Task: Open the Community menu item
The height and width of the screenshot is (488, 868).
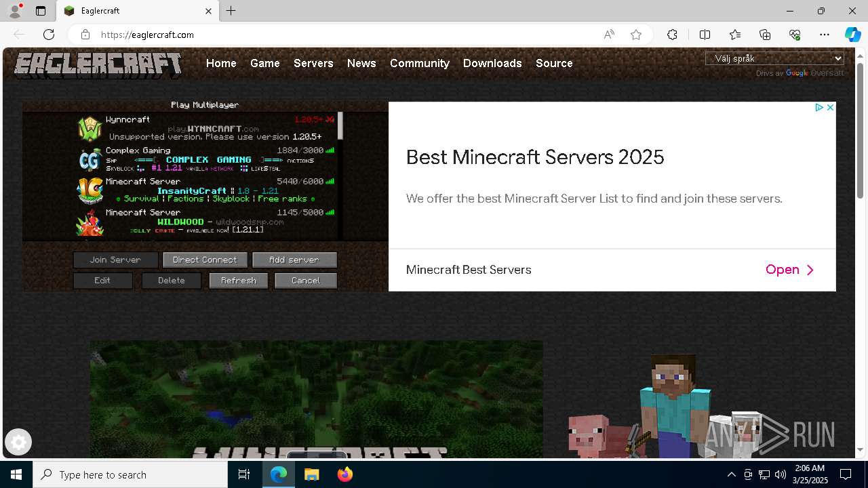Action: (420, 63)
